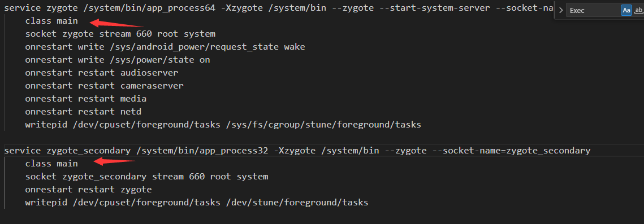
Task: Toggle the Match Case (Aa) option
Action: (x=626, y=11)
